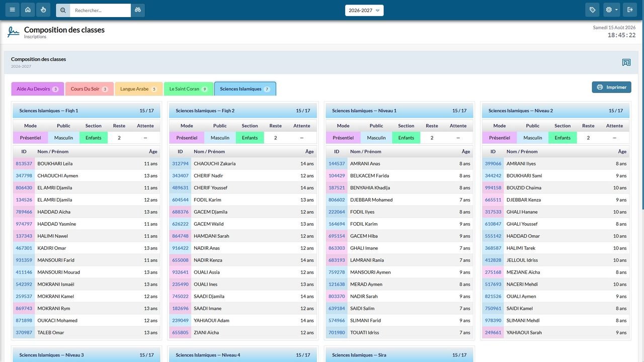This screenshot has width=644, height=362.
Task: Click the Sciences Islamiques — Sira card header
Action: coord(399,355)
